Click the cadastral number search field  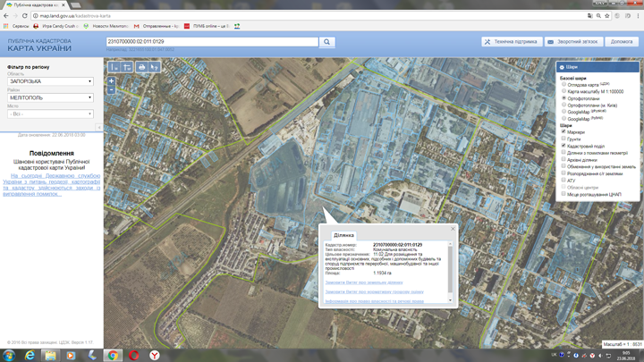pos(211,42)
